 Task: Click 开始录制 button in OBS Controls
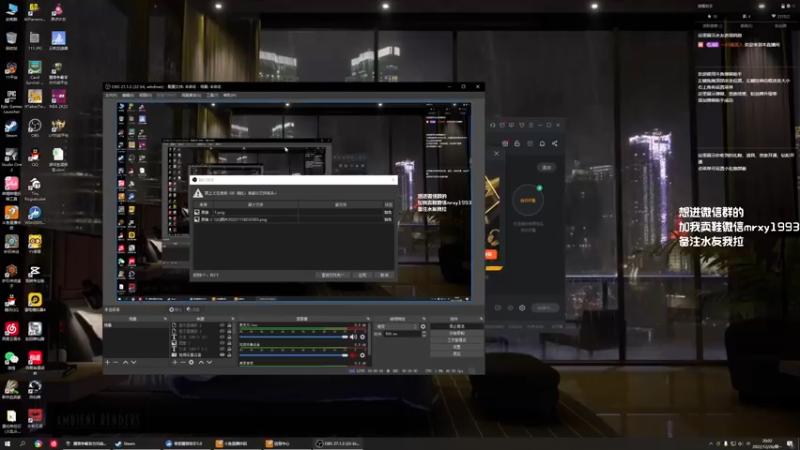click(457, 333)
